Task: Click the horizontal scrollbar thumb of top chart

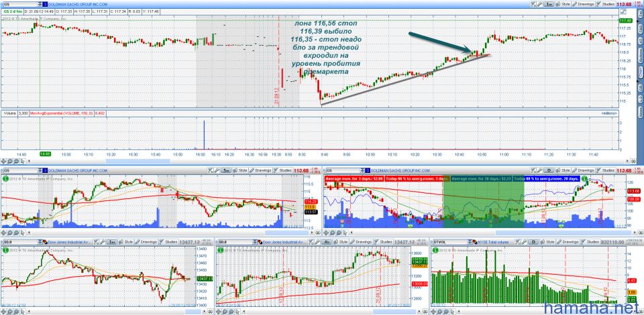Action: pos(138,162)
